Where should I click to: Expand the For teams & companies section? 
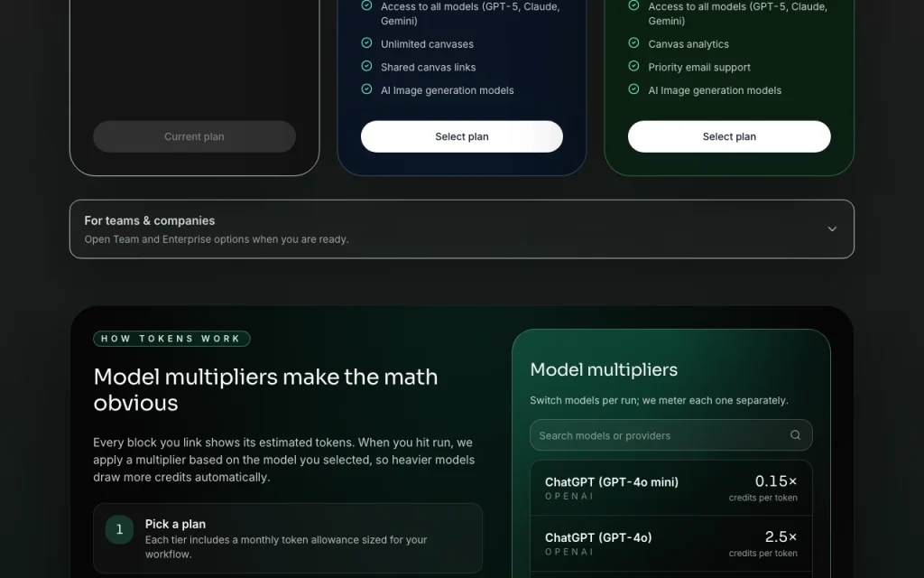(x=462, y=228)
